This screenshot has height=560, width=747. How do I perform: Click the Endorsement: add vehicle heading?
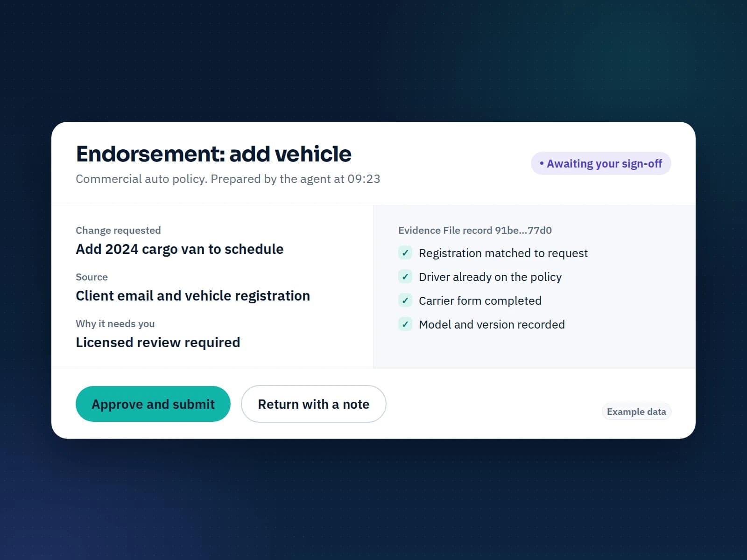(x=214, y=154)
